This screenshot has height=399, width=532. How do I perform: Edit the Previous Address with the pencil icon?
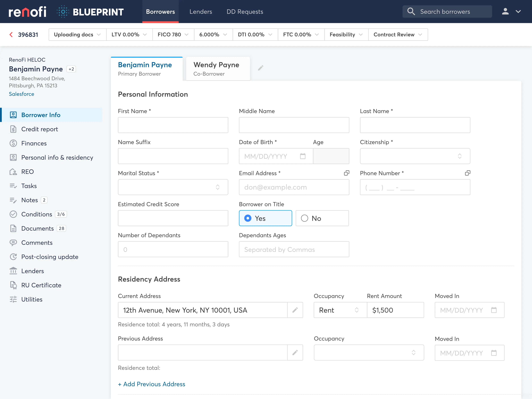pyautogui.click(x=295, y=353)
